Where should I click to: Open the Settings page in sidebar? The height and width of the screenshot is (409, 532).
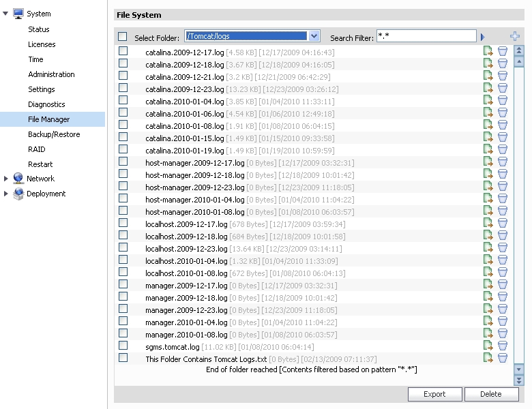(42, 89)
